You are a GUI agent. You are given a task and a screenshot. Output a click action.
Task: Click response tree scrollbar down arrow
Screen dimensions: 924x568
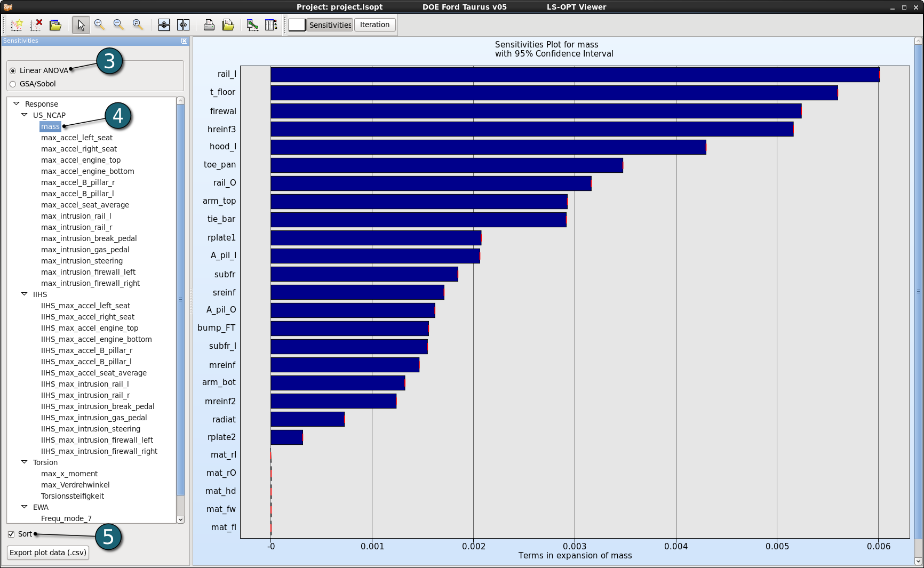coord(180,519)
